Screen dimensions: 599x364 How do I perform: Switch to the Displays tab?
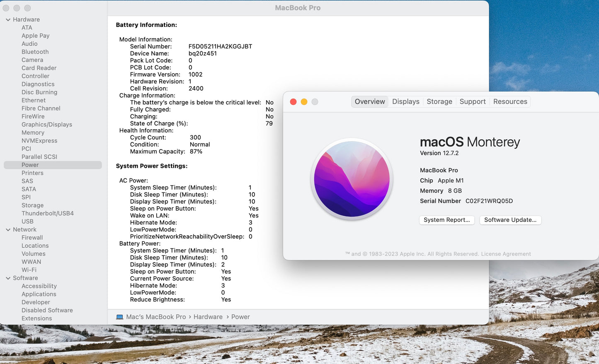point(405,102)
